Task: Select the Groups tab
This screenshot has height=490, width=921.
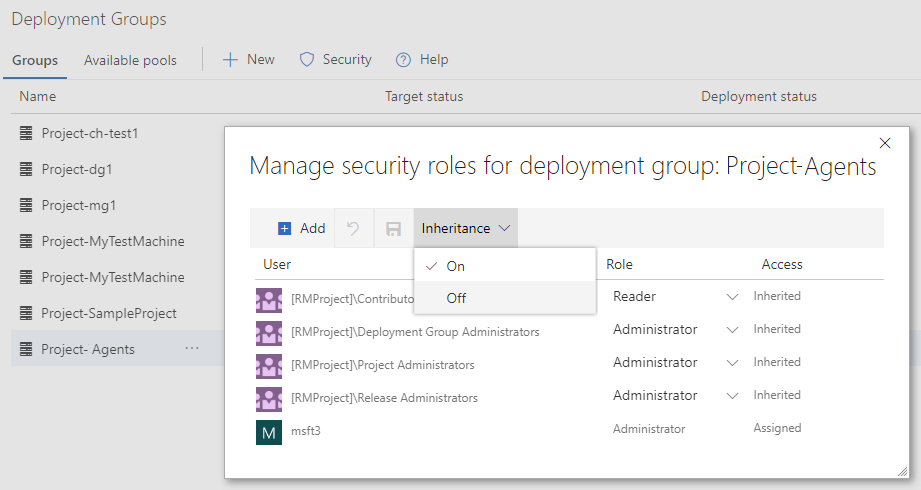Action: coord(35,60)
